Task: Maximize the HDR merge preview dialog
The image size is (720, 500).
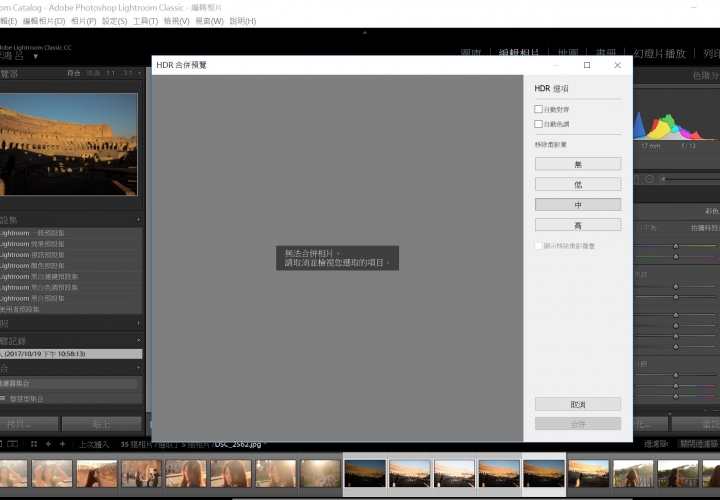Action: coord(587,65)
